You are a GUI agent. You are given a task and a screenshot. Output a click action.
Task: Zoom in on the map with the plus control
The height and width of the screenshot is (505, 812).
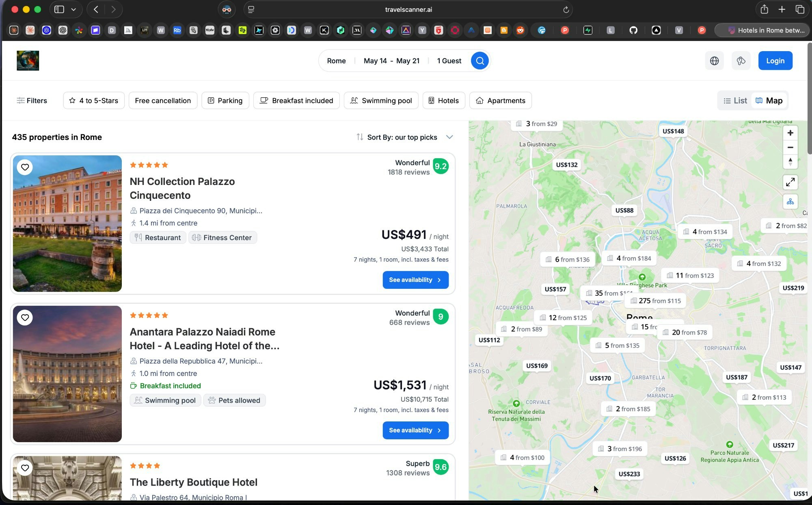pos(790,133)
